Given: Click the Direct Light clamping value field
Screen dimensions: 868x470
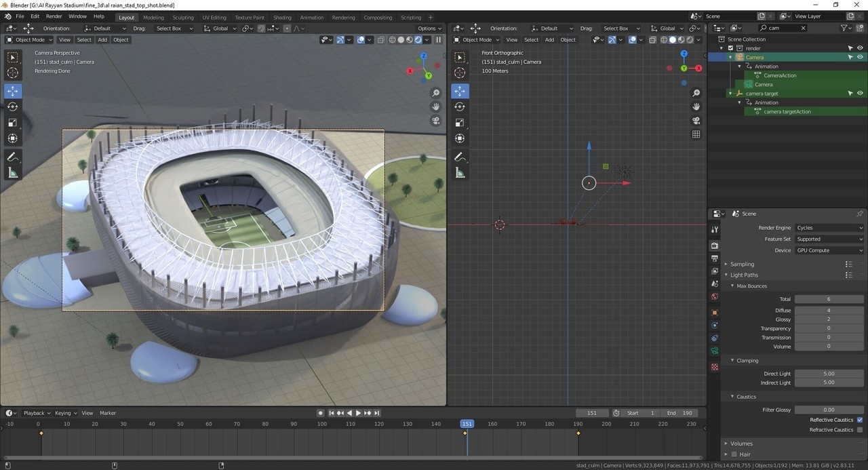Looking at the screenshot, I should pos(829,374).
